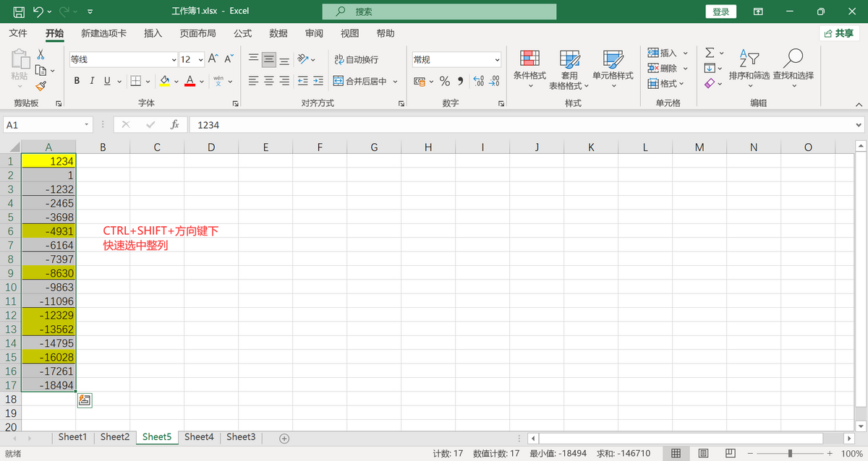Cut selection with the scissors icon
The height and width of the screenshot is (461, 868).
[x=41, y=54]
